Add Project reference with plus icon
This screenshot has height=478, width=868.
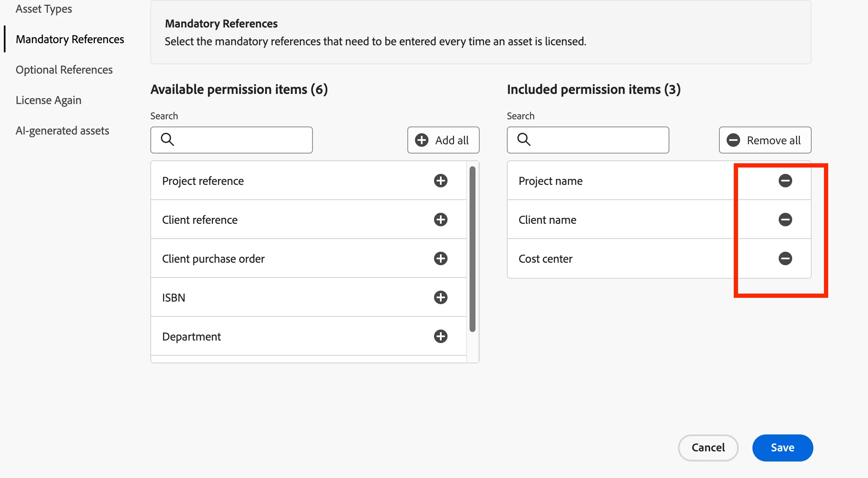[440, 181]
